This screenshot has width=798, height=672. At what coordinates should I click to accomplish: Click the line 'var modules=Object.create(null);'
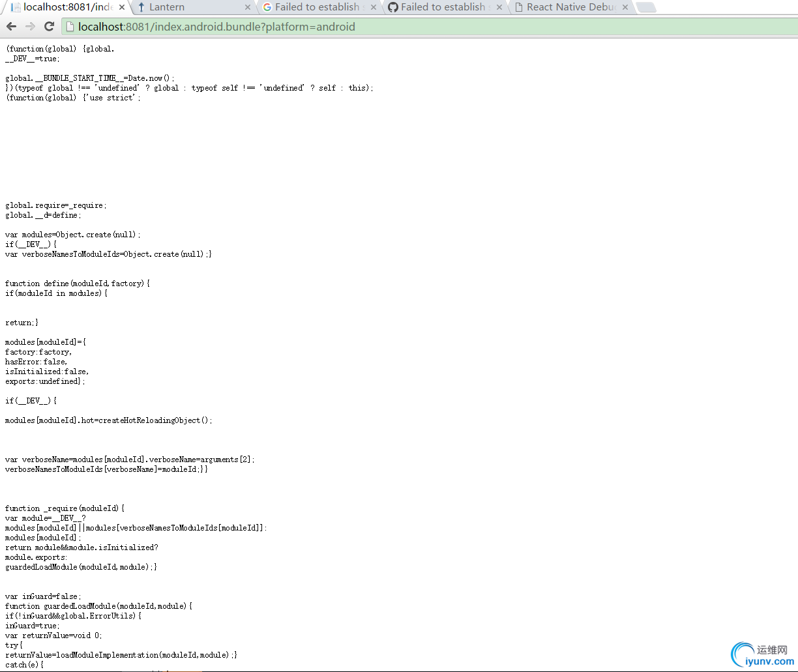click(73, 235)
